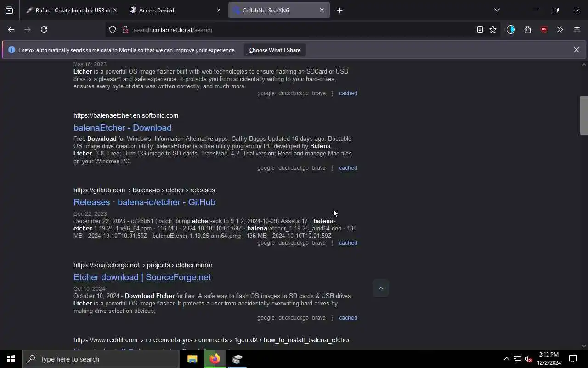Close the Rufus tab
The height and width of the screenshot is (368, 588).
[x=115, y=10]
